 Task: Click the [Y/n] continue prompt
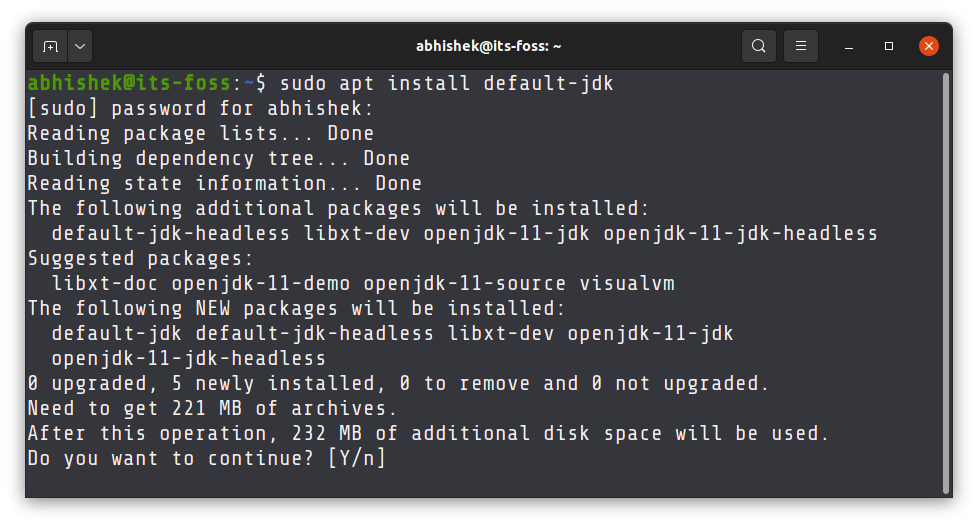click(x=357, y=459)
